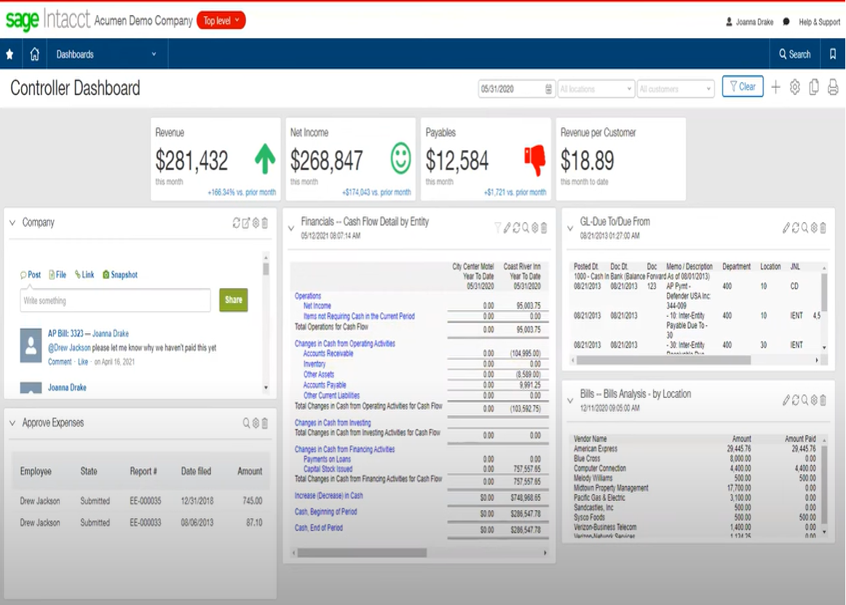This screenshot has width=846, height=605.
Task: Delete the Company panel
Action: tap(265, 223)
